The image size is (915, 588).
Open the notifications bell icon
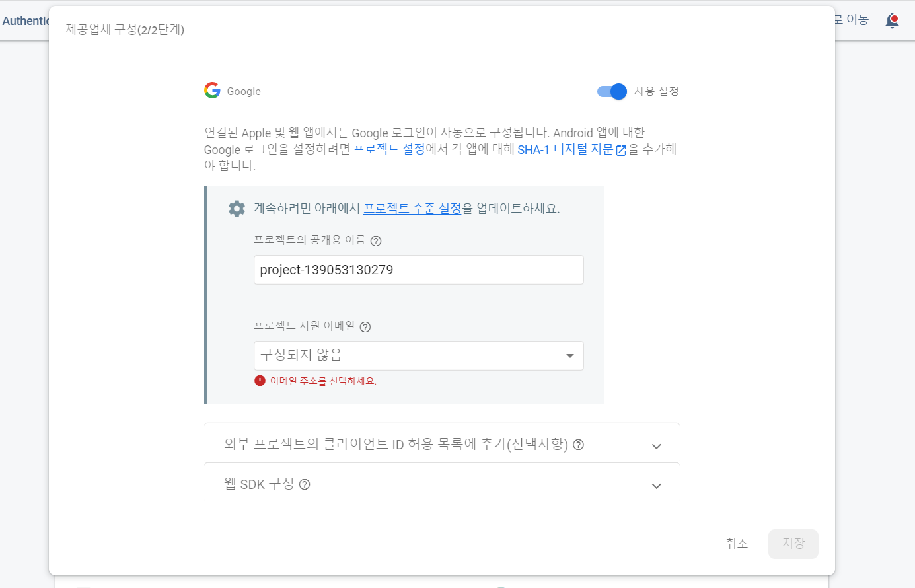(x=893, y=20)
